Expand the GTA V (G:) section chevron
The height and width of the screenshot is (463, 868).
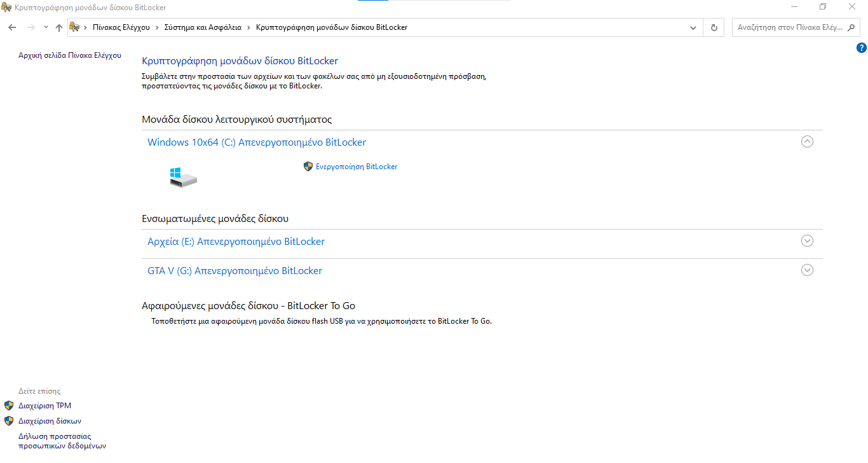pos(807,270)
